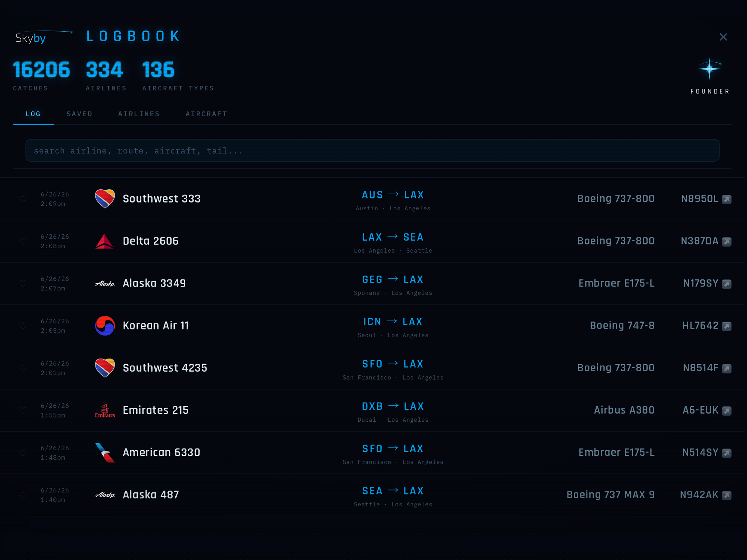Open external link for tail N179SY

[726, 284]
